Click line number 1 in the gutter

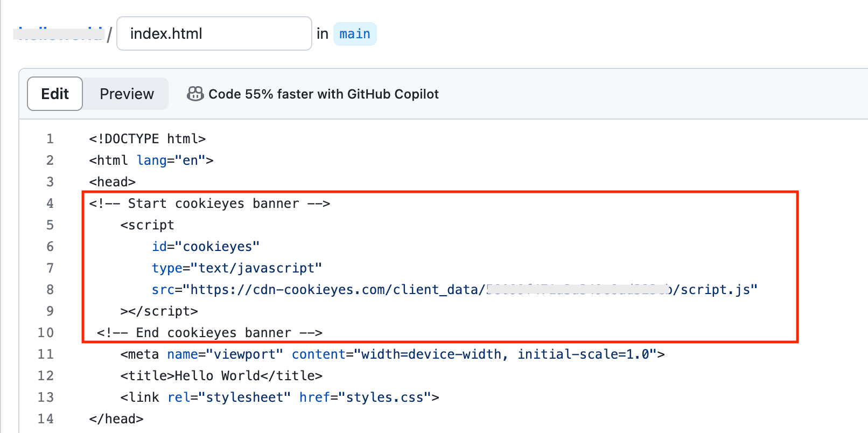click(x=50, y=139)
